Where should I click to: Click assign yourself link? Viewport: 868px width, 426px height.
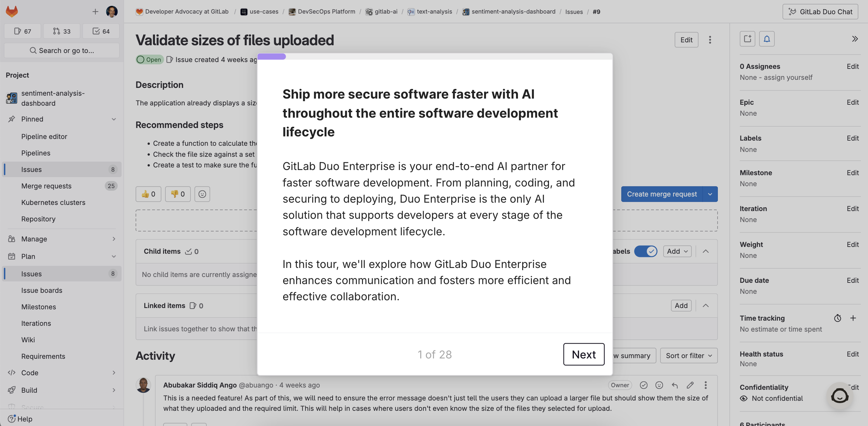click(x=788, y=78)
